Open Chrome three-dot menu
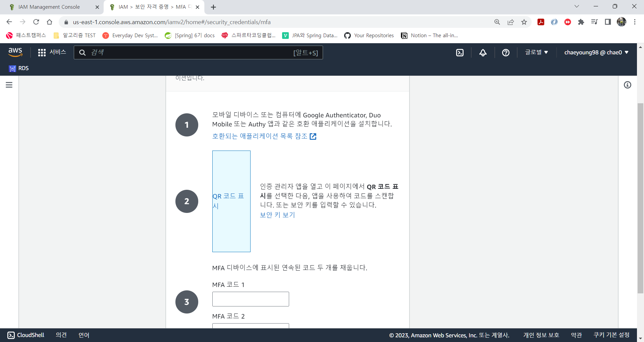The image size is (644, 342). click(635, 22)
